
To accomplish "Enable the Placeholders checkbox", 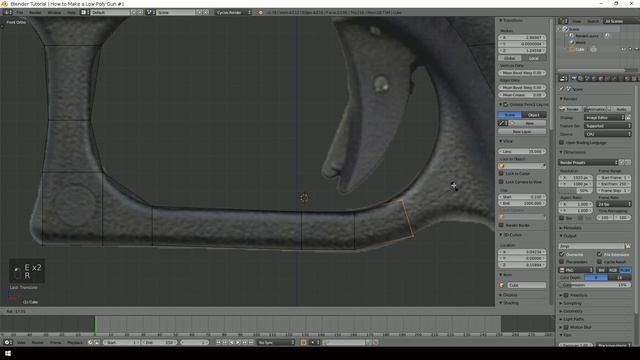I will [562, 262].
